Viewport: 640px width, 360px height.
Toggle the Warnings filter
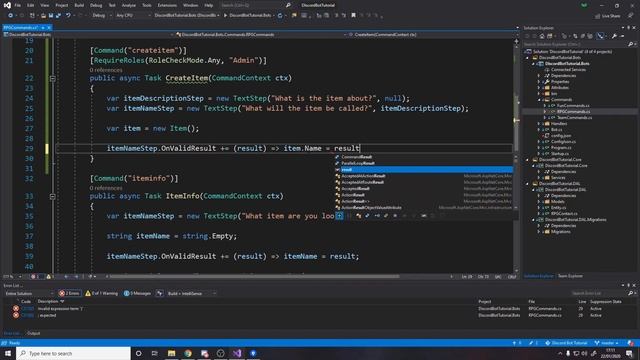pos(102,293)
